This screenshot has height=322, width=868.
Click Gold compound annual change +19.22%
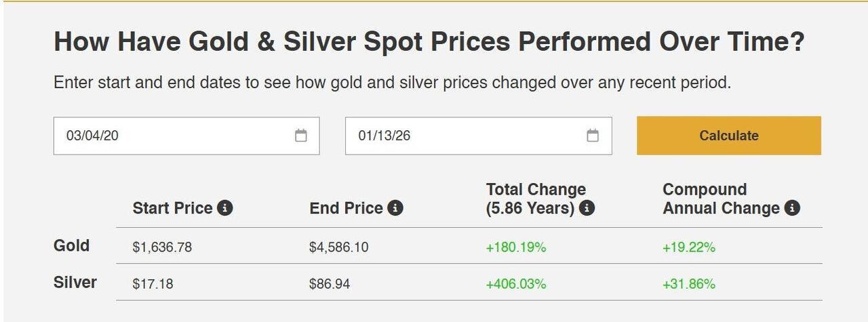point(689,247)
